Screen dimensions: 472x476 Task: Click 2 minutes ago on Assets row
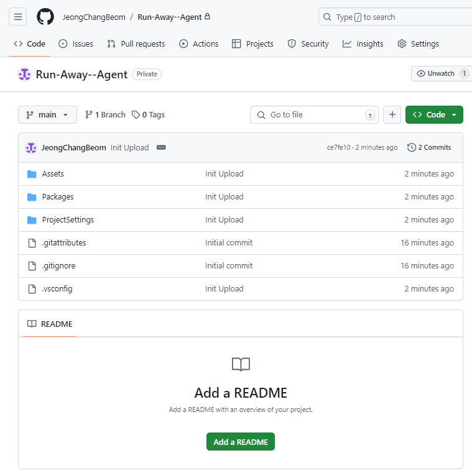coord(429,173)
